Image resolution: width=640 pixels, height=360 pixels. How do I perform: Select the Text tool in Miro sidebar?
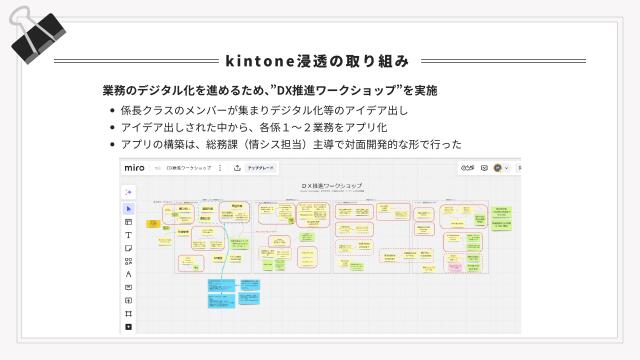click(x=129, y=235)
